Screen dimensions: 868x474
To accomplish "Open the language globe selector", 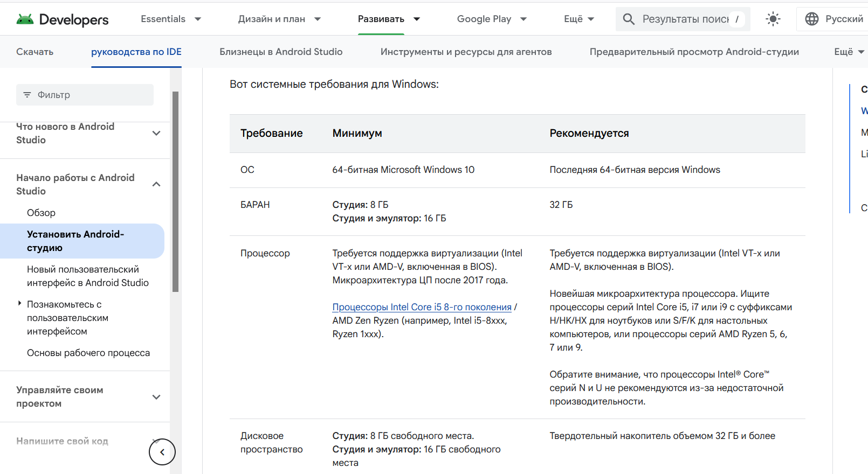I will point(811,19).
